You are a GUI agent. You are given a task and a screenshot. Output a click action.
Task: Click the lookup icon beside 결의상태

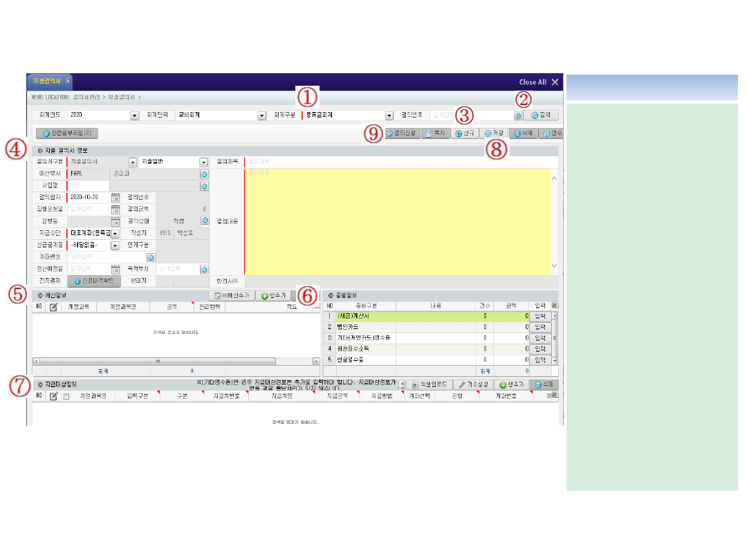tap(205, 221)
